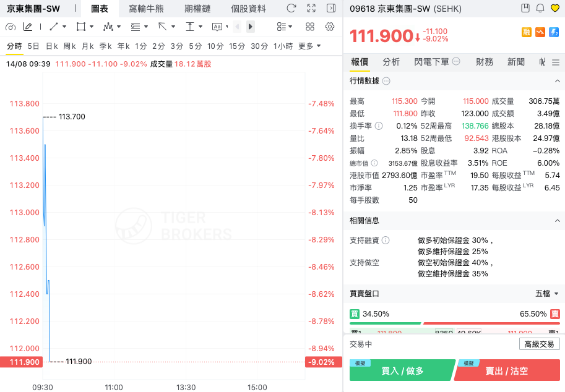Click the toolbar right arrow button
Image resolution: width=565 pixels, height=392 pixels.
click(x=251, y=27)
